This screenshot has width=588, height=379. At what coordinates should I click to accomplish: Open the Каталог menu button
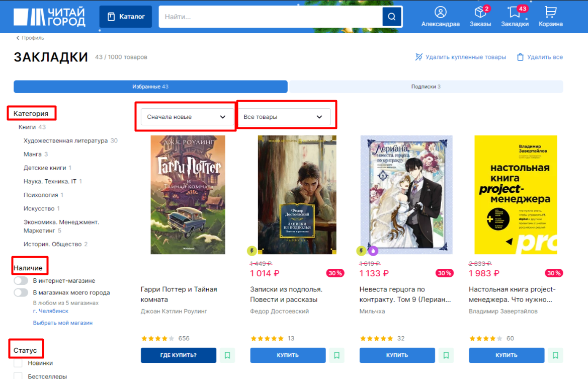click(x=126, y=17)
